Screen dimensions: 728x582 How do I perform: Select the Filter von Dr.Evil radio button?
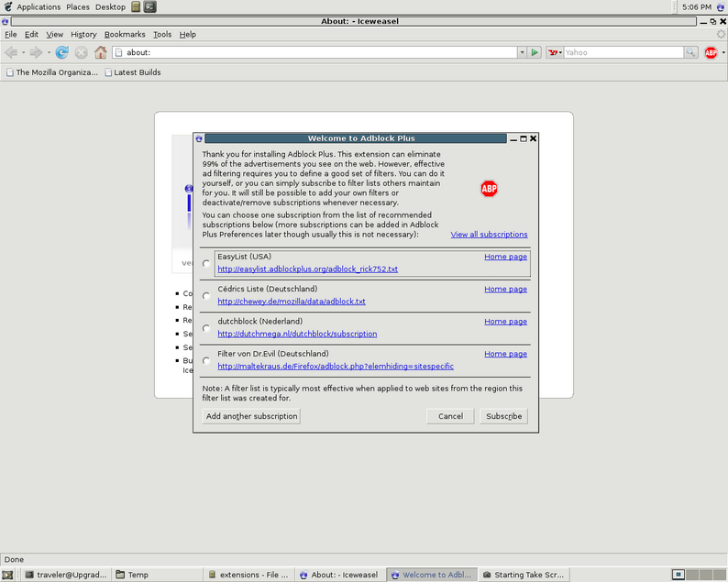click(x=206, y=360)
